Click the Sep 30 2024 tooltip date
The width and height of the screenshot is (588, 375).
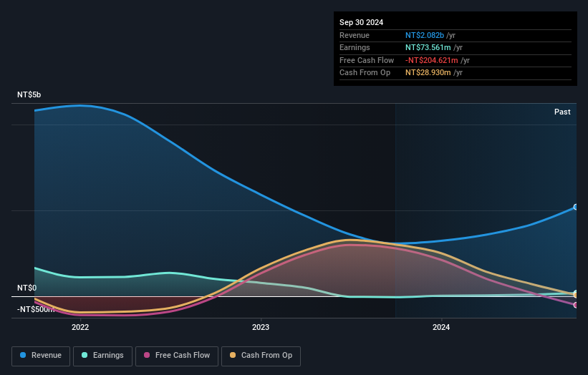click(x=361, y=22)
